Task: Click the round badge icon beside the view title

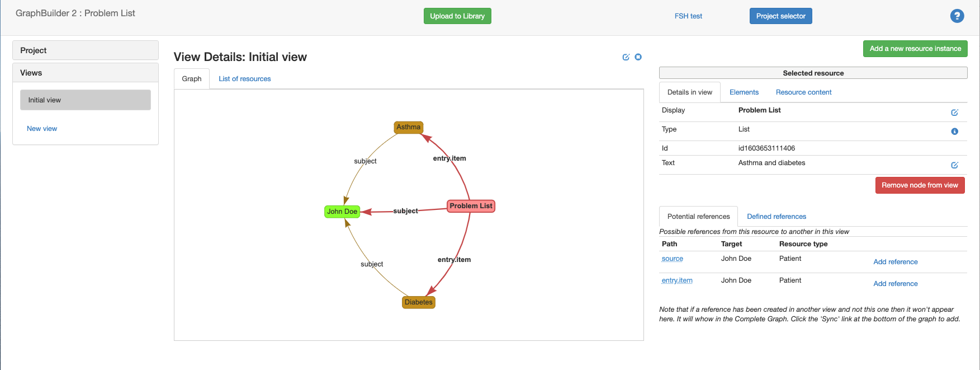Action: (638, 57)
